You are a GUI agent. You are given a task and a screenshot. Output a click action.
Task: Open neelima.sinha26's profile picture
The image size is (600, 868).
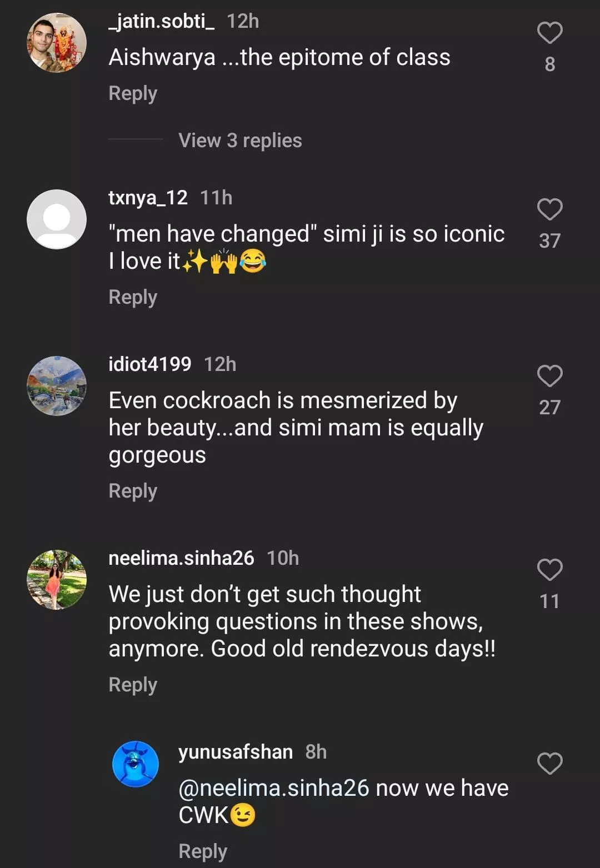click(x=57, y=580)
